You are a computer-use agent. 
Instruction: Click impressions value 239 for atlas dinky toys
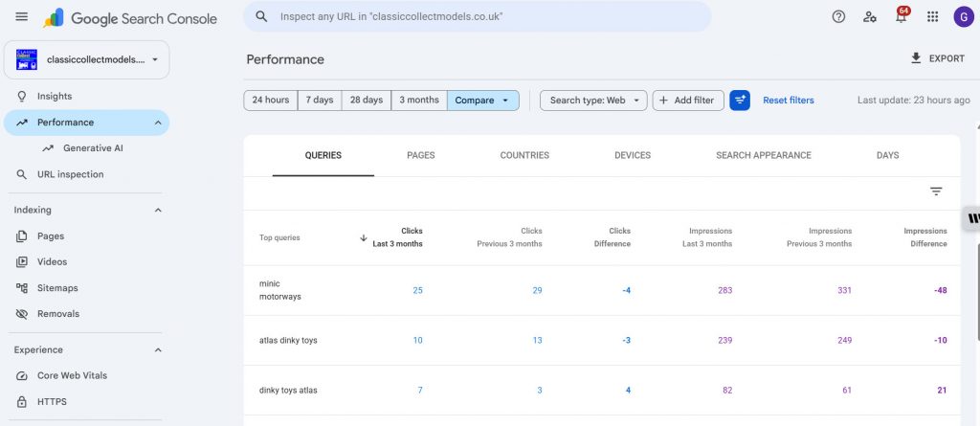(725, 340)
